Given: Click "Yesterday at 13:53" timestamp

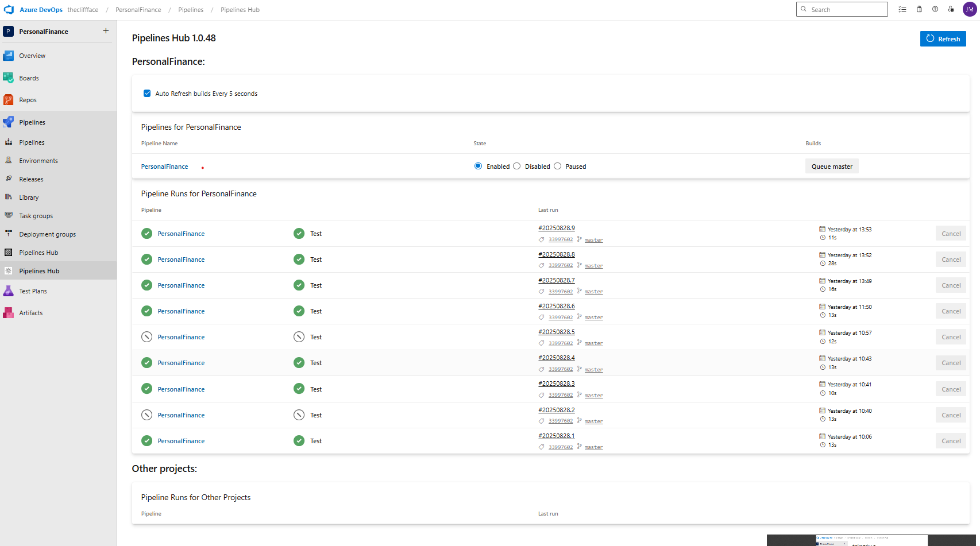Looking at the screenshot, I should tap(850, 230).
